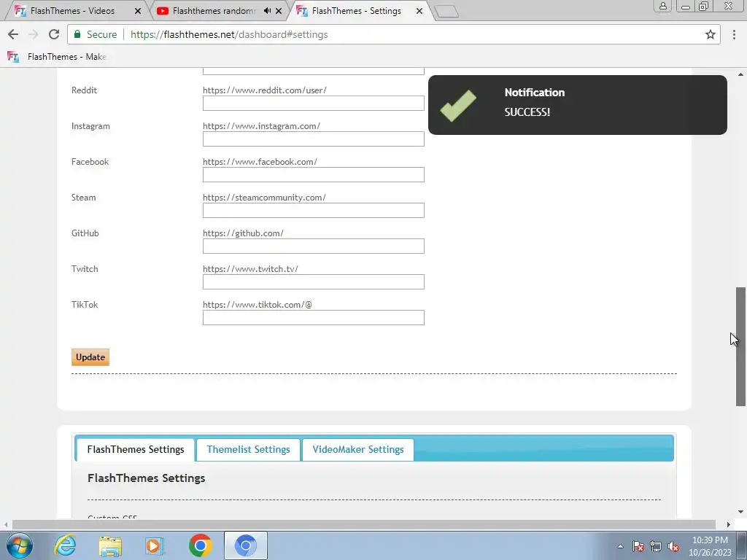The image size is (747, 560).
Task: Open Windows Media Player from taskbar
Action: (155, 545)
